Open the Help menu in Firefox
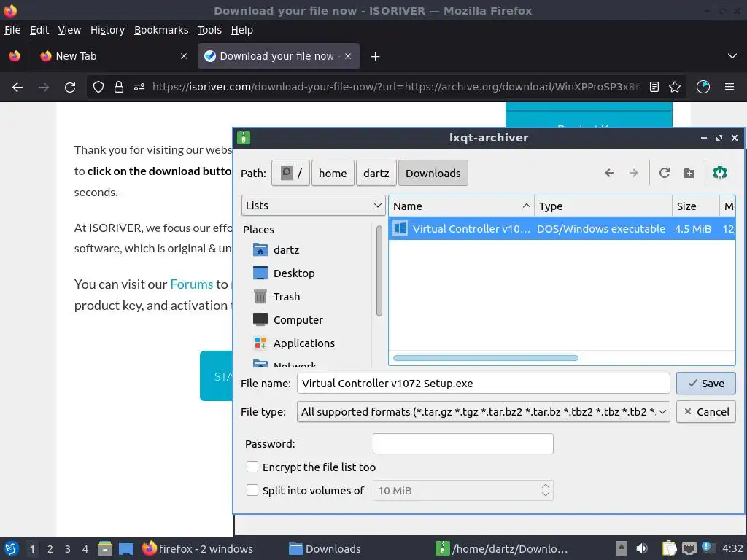 click(x=242, y=30)
